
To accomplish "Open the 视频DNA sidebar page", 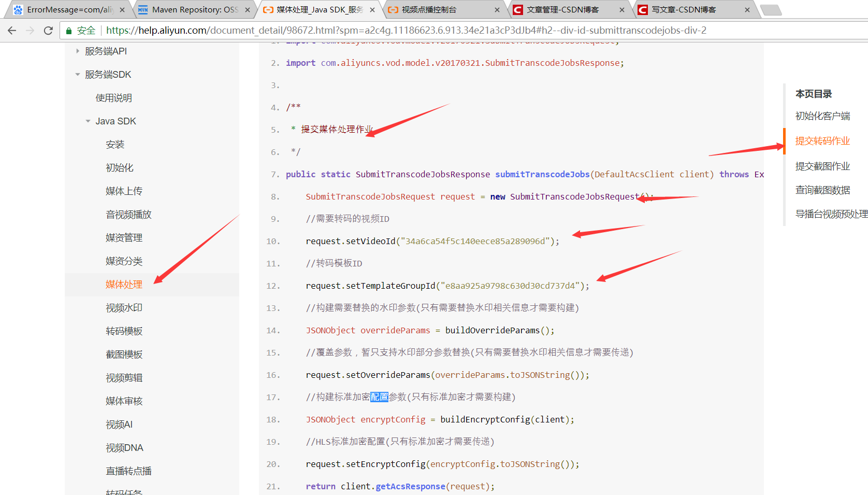I will pos(124,448).
